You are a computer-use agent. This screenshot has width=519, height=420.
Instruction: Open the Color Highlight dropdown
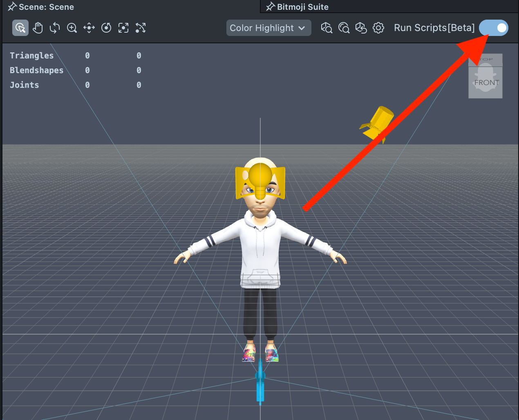[x=268, y=28]
